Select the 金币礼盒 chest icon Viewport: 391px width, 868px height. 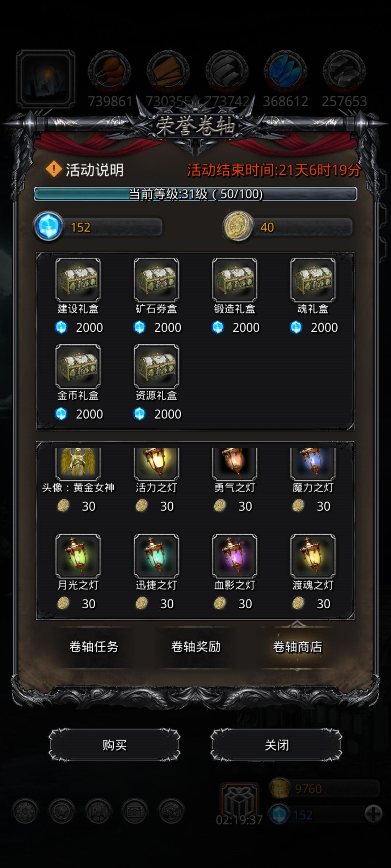(78, 366)
